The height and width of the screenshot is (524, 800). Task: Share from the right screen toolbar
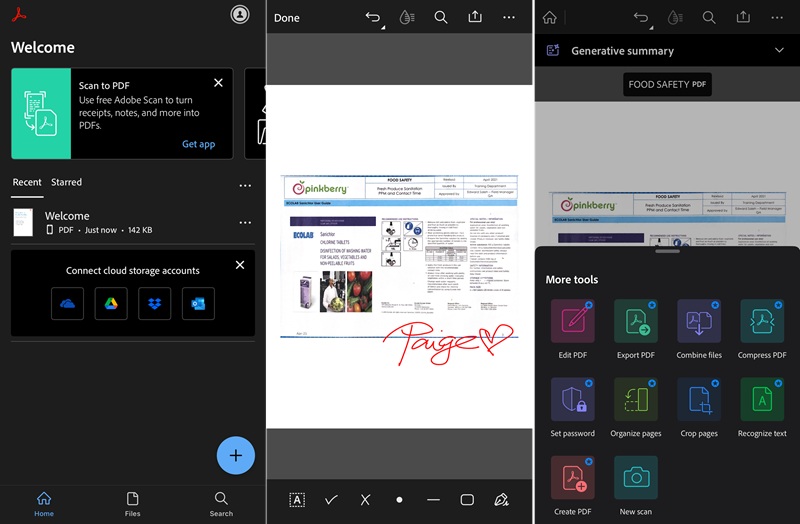click(743, 17)
